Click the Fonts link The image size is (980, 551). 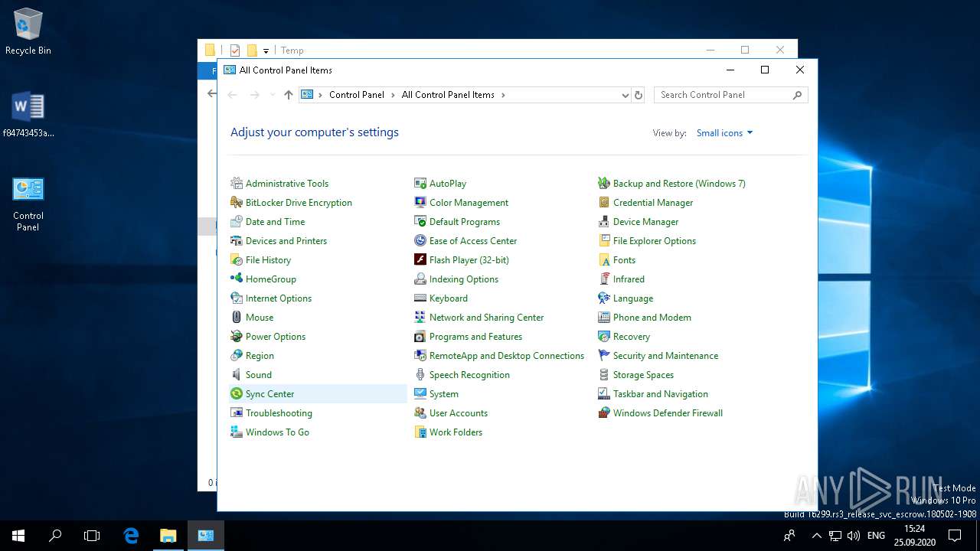(x=624, y=260)
